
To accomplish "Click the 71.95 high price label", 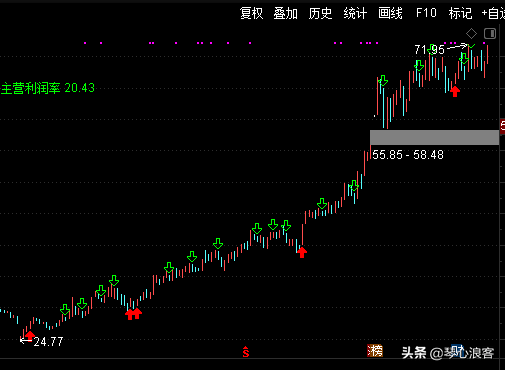I will (429, 50).
